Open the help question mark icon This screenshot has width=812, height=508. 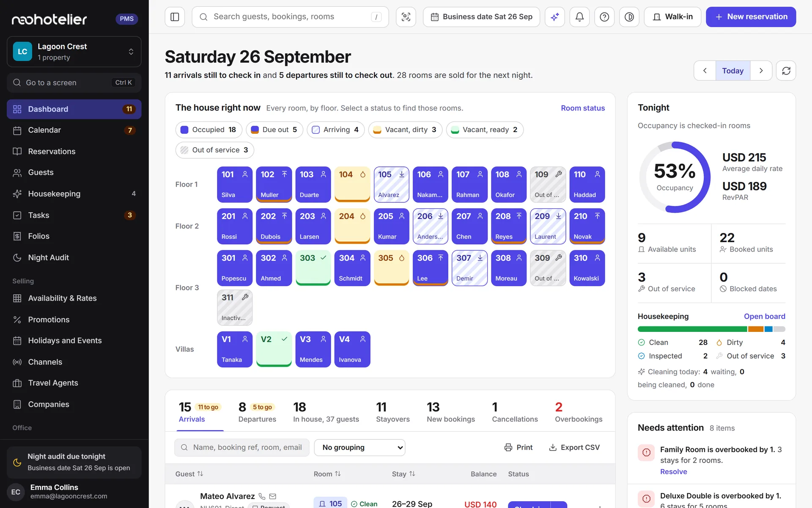(604, 17)
